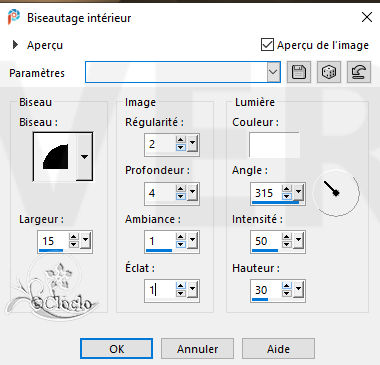The height and width of the screenshot is (365, 380).
Task: Decrease Profondeur with the down arrow
Action: click(181, 196)
